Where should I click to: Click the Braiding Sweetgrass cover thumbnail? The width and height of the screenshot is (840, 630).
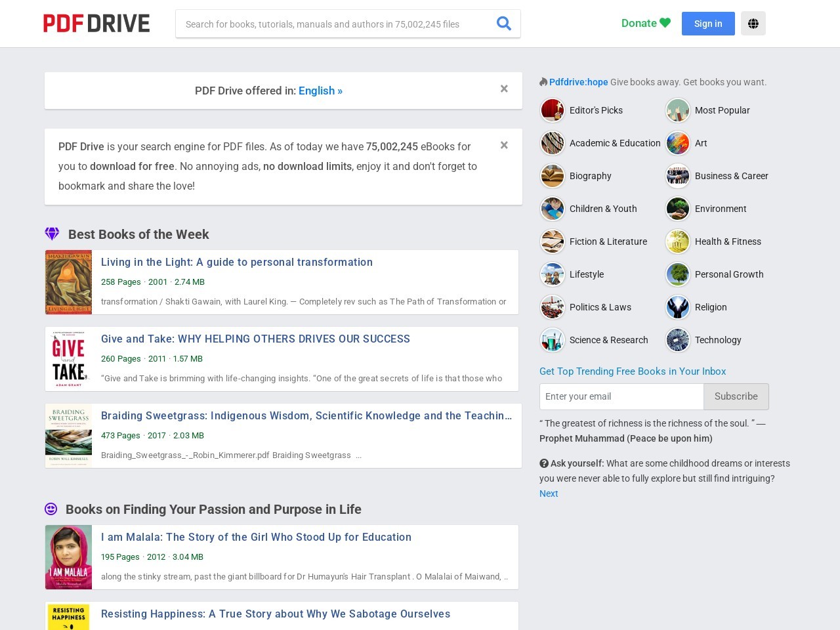click(68, 436)
